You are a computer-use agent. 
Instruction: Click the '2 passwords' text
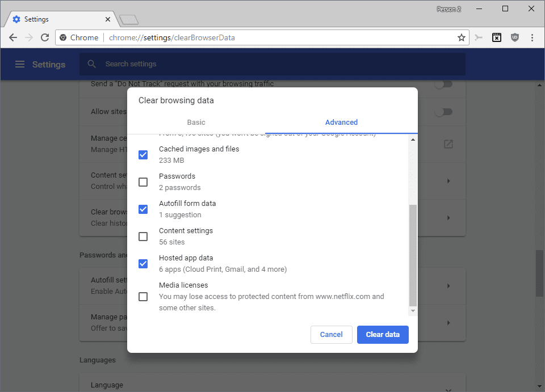(180, 188)
